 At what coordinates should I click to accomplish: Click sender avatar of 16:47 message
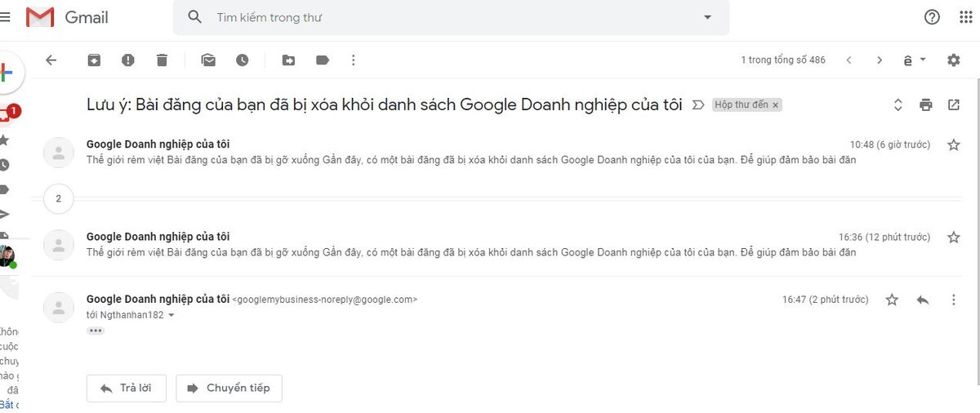click(59, 307)
